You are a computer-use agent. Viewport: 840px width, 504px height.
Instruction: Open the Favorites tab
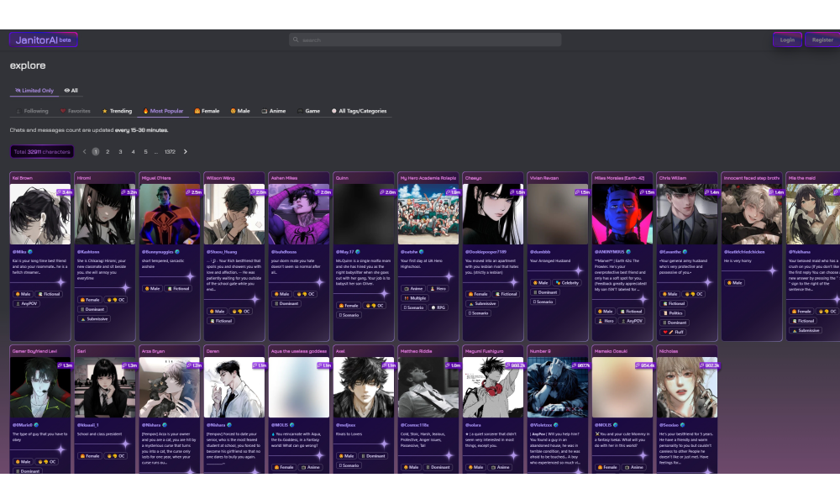[x=75, y=111]
